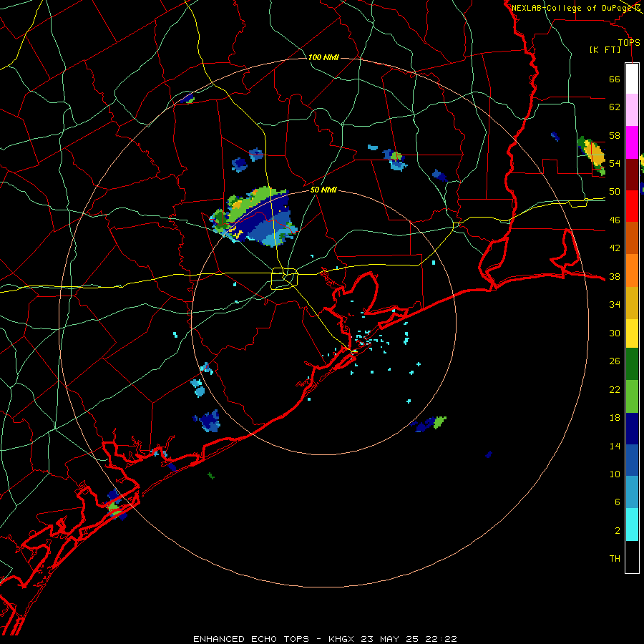The width and height of the screenshot is (644, 644).
Task: Click the "TOPS" legend title
Action: tap(629, 43)
